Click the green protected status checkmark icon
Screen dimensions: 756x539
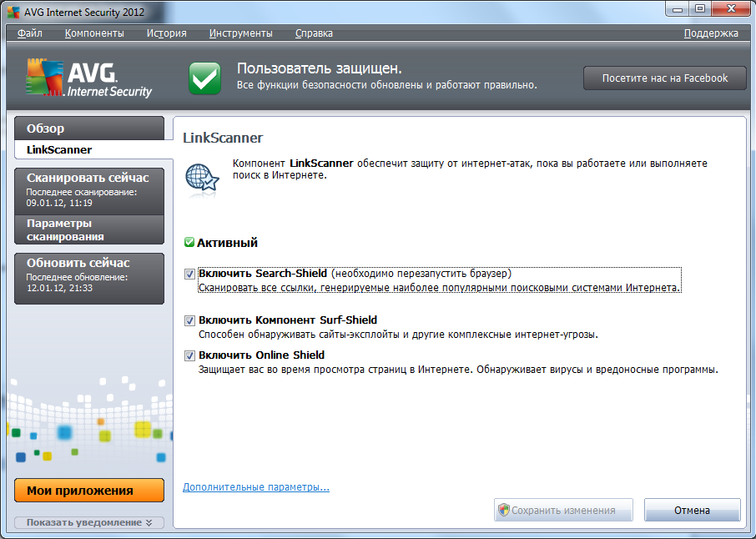(204, 78)
